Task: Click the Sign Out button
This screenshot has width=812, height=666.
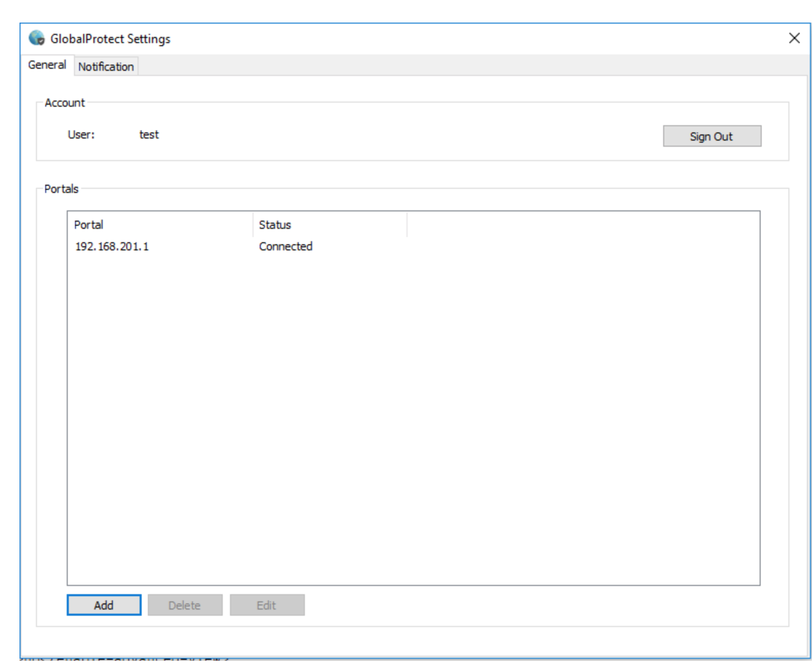Action: coord(712,136)
